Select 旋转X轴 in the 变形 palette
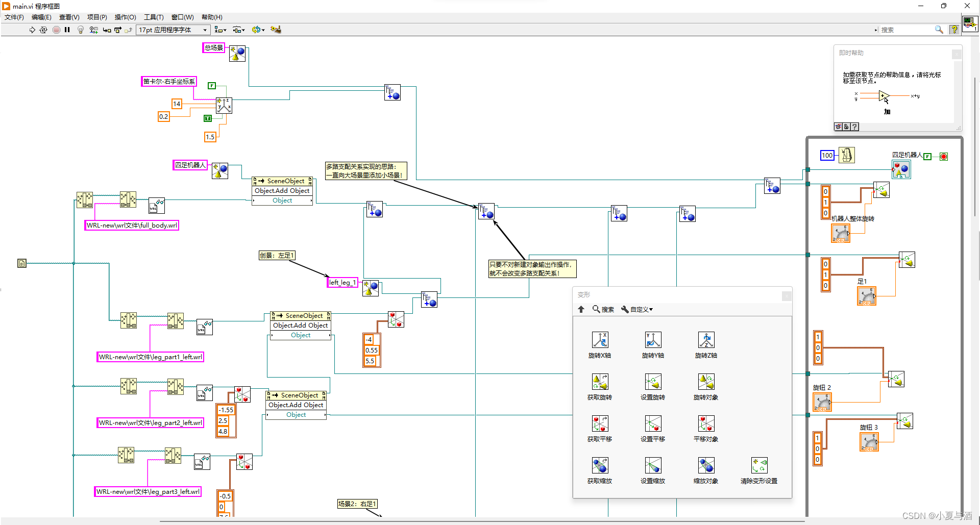 tap(600, 344)
